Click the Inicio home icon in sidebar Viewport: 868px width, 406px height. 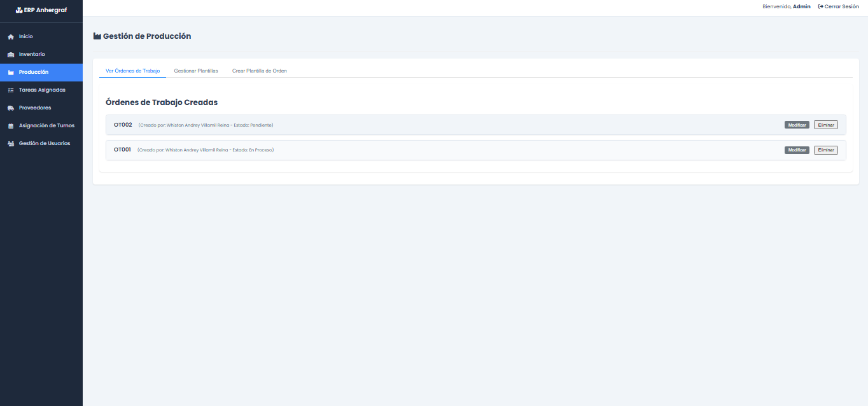[x=11, y=37]
